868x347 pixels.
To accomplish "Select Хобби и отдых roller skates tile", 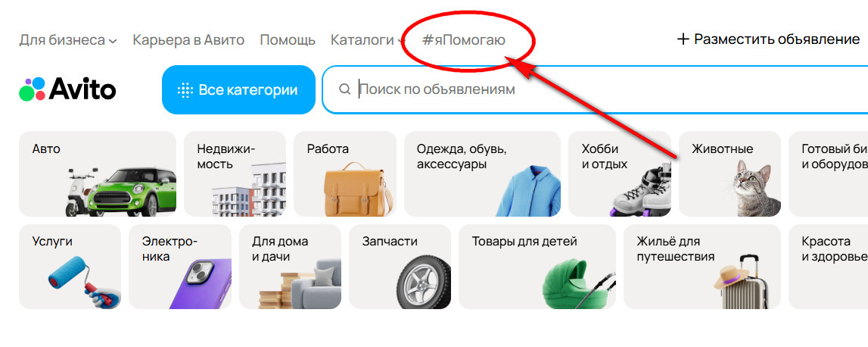I will tap(620, 173).
